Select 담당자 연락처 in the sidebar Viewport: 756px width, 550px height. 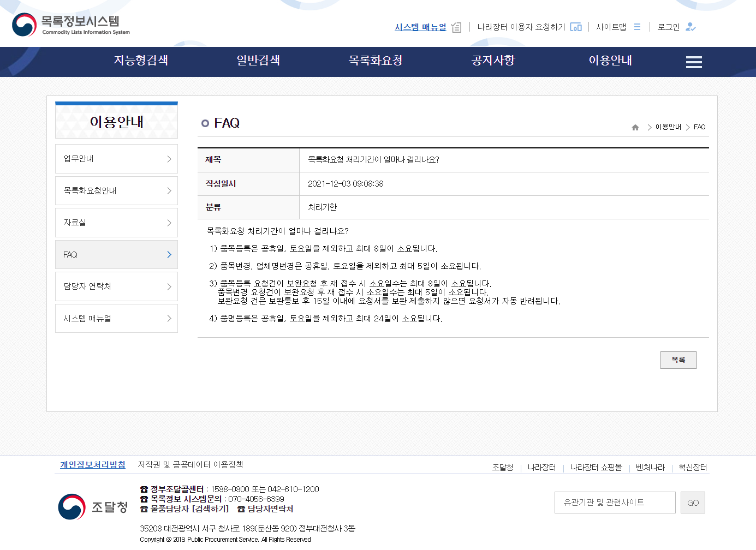[x=116, y=286]
